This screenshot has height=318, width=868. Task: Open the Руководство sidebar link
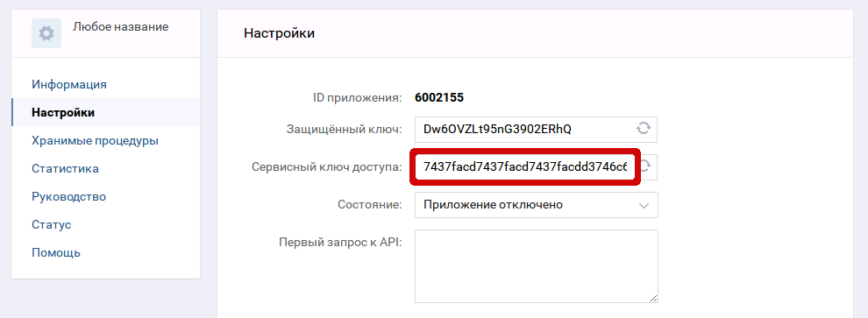coord(68,196)
